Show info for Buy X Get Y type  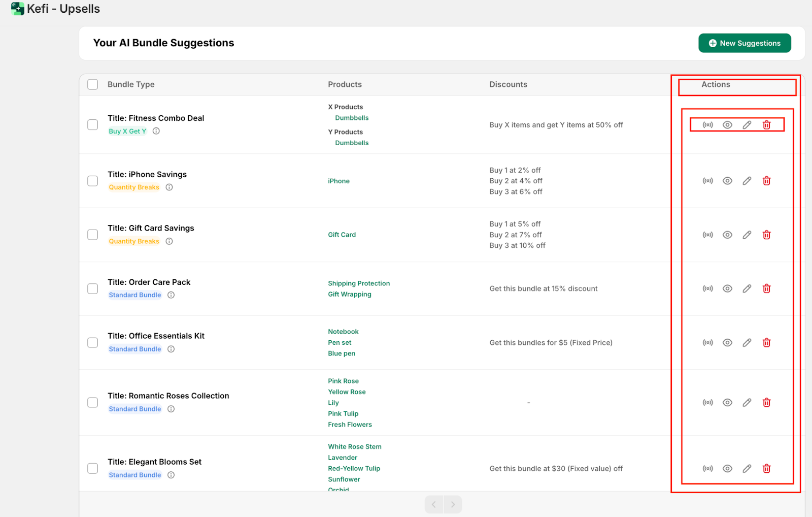point(156,131)
